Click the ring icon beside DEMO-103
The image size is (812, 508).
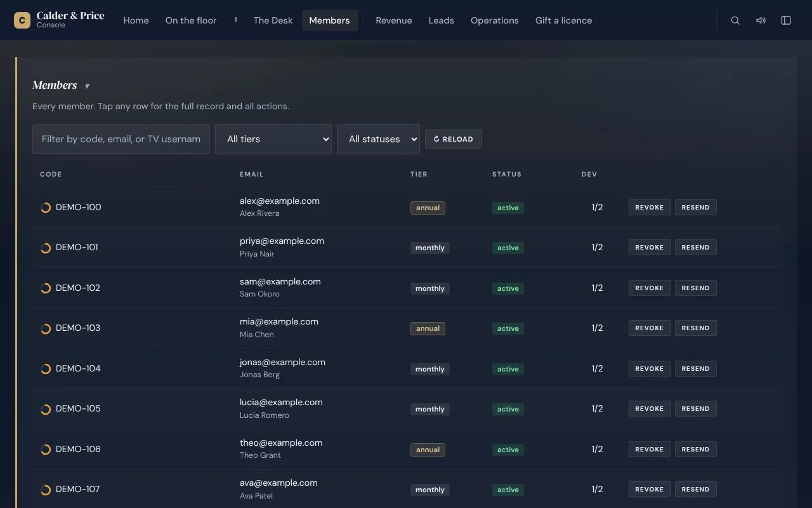point(46,328)
